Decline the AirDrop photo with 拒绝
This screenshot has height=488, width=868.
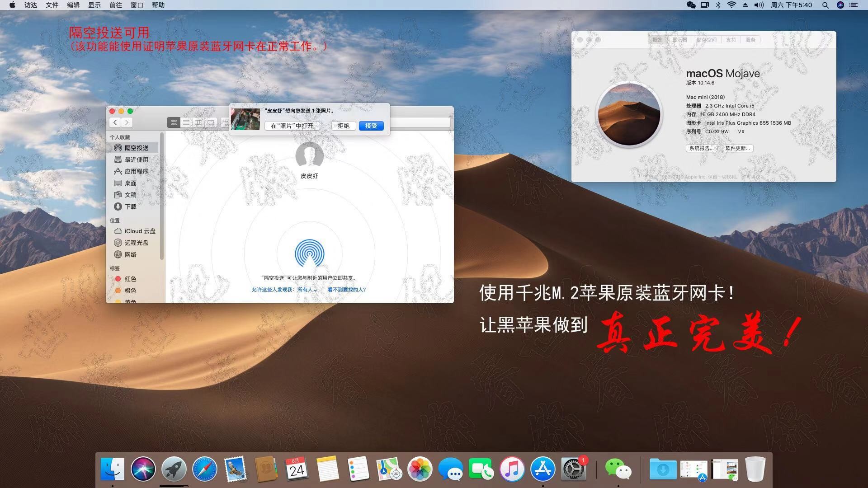point(344,126)
